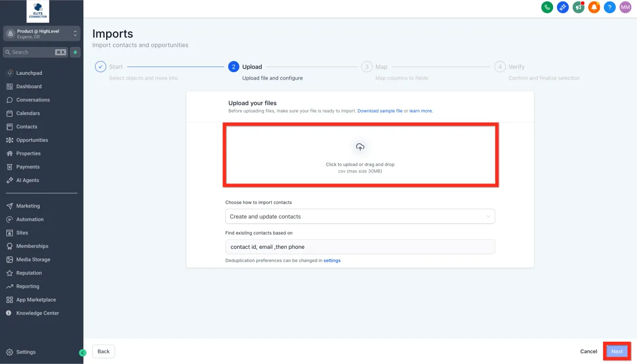
Task: Open the orange notifications bell
Action: coord(595,7)
